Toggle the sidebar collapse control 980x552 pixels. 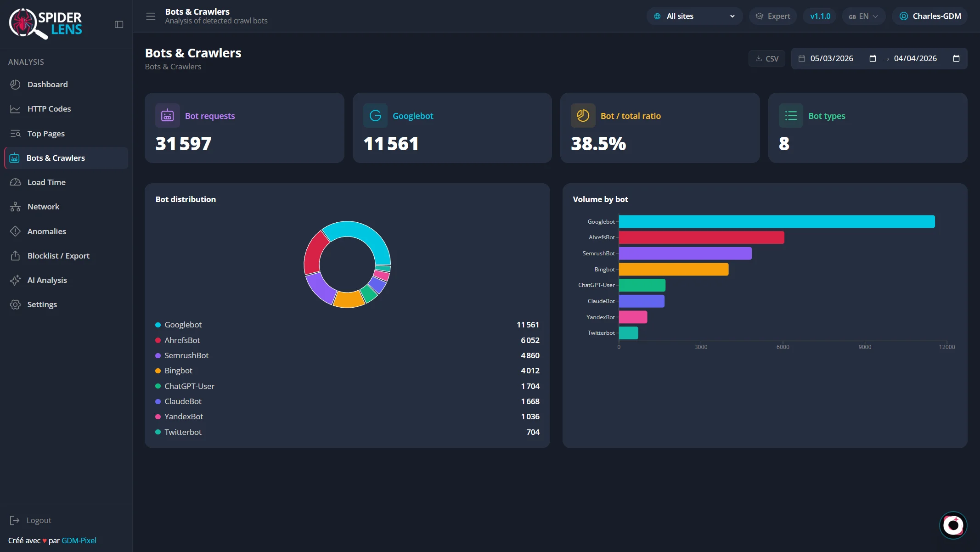119,24
